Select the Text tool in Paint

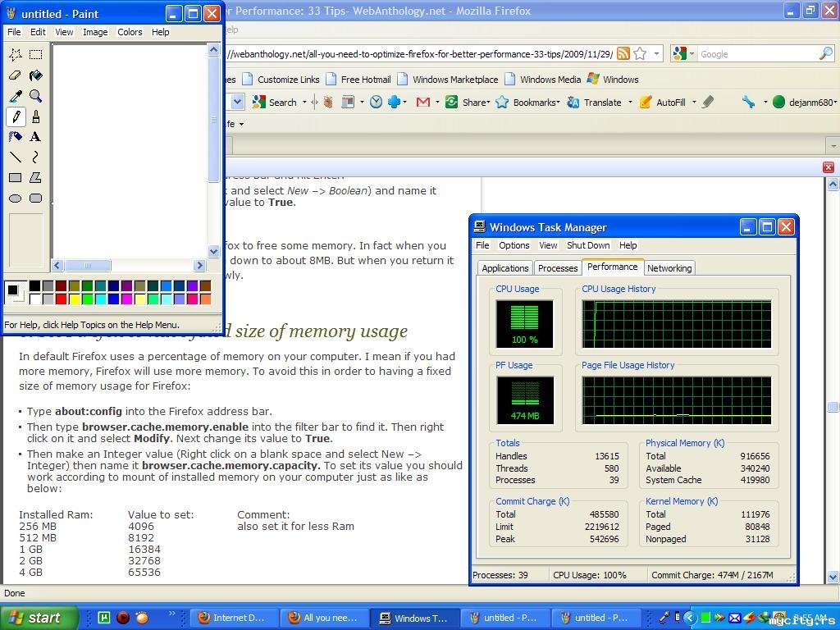(x=35, y=137)
